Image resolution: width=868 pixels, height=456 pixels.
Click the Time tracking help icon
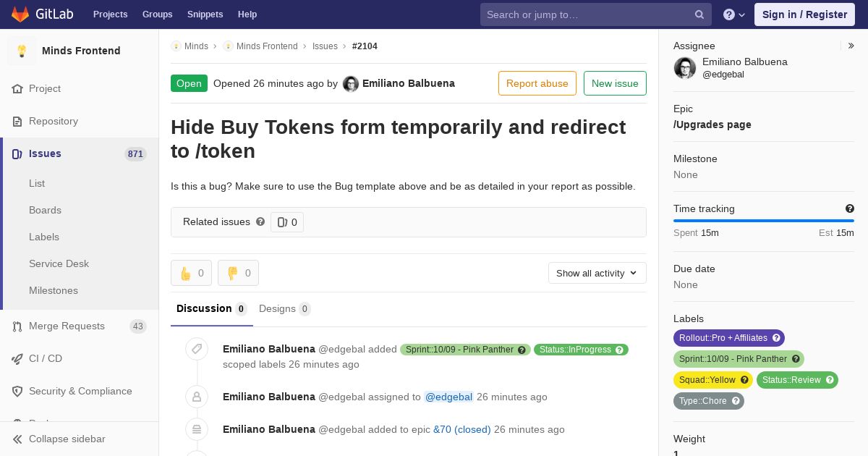[850, 208]
